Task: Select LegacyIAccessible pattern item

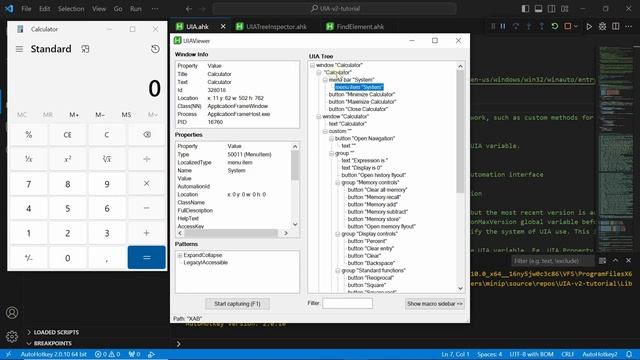Action: (206, 262)
